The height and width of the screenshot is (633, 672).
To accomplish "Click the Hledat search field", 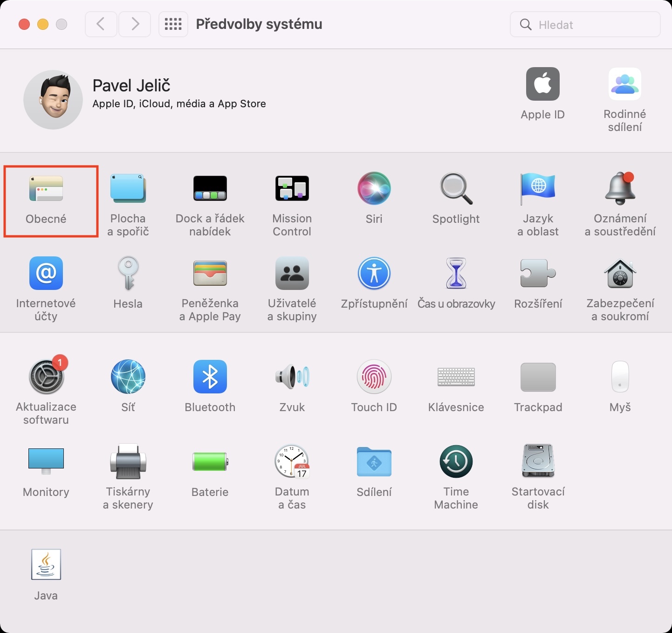I will 585,24.
